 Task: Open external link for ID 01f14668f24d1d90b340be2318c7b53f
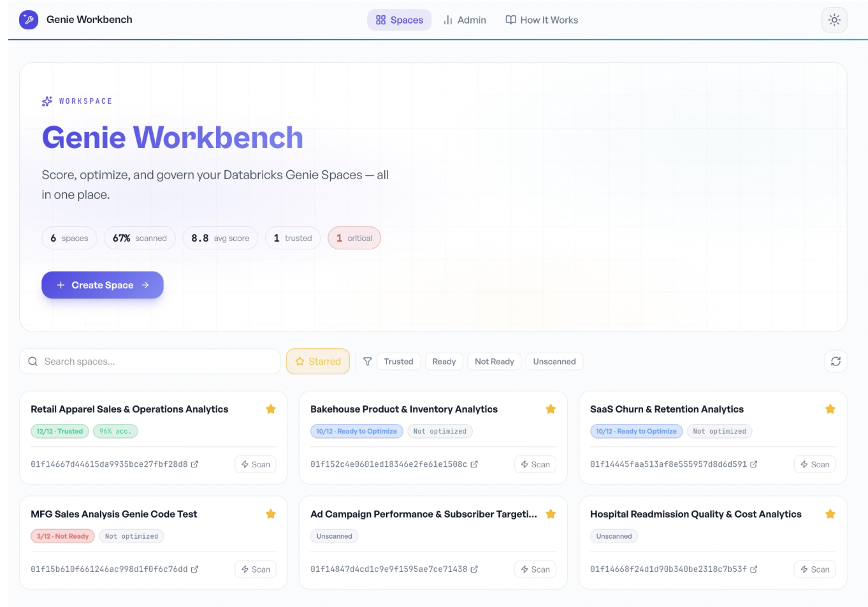[x=754, y=569]
